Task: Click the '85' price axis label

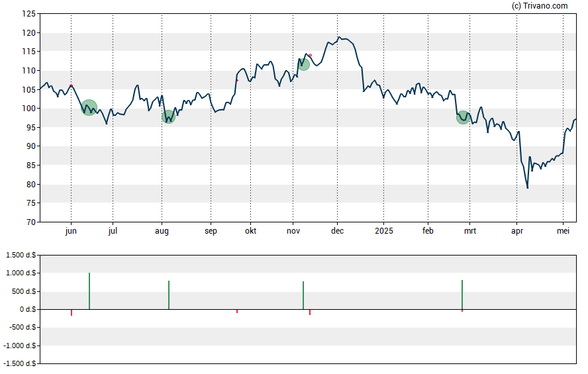Action: pos(31,165)
